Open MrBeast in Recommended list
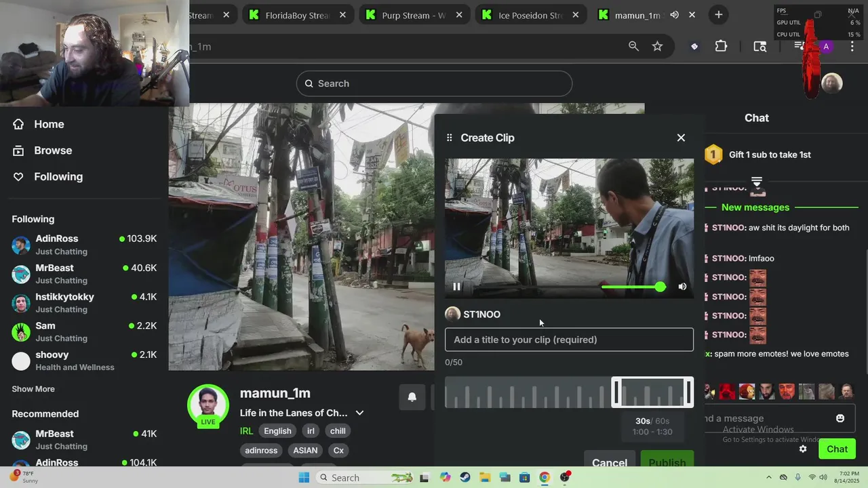The height and width of the screenshot is (488, 868). coord(84,439)
